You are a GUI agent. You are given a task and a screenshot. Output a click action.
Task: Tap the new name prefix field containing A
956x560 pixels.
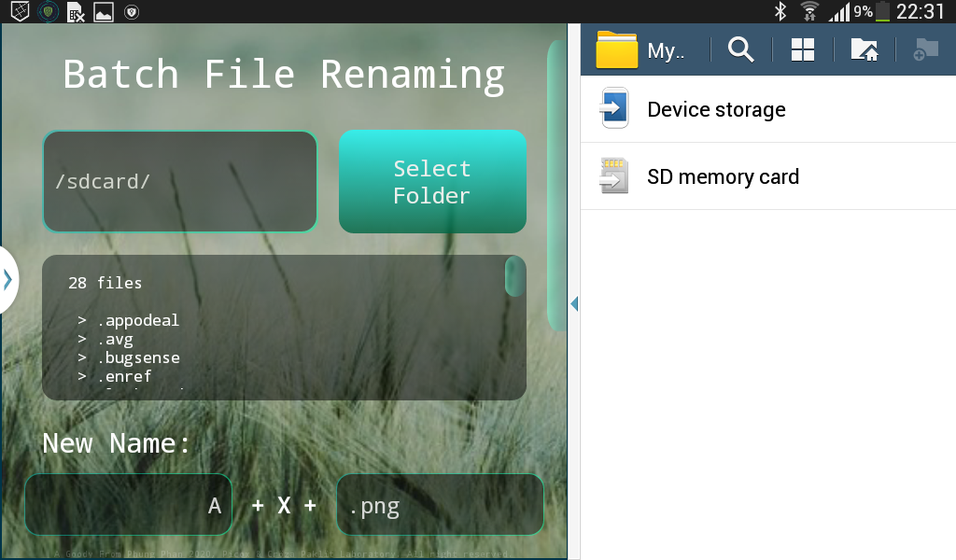click(128, 505)
